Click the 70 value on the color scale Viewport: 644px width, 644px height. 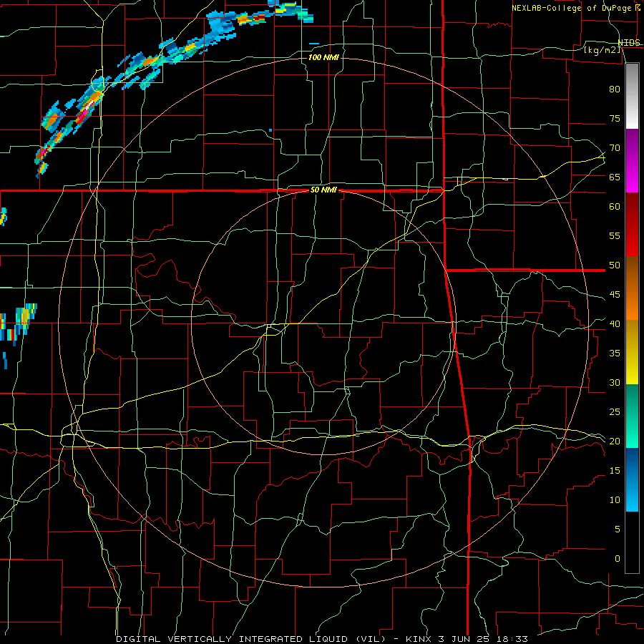pyautogui.click(x=615, y=148)
